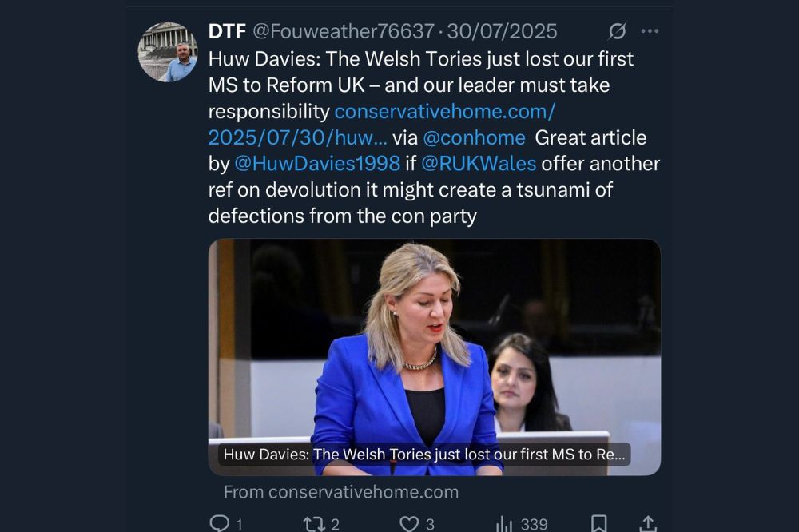799x532 pixels.
Task: Open the Grok explain icon
Action: click(x=617, y=31)
